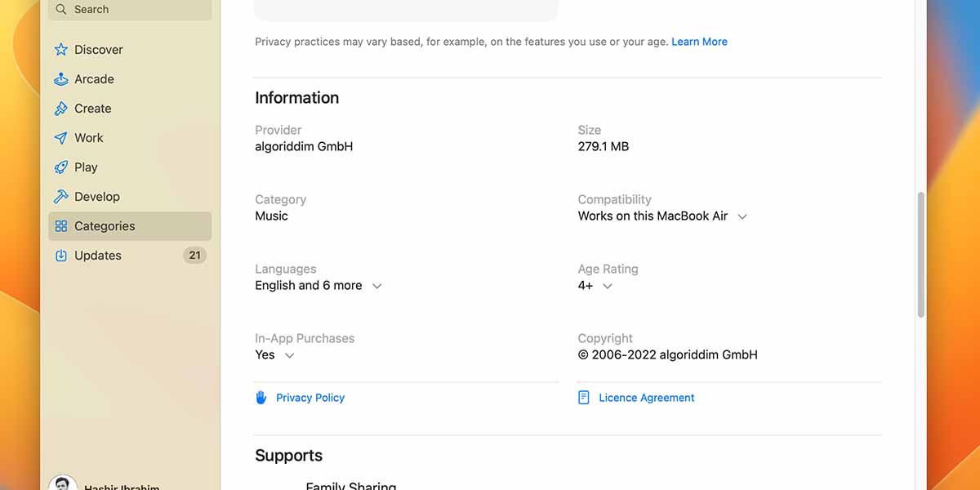Open the account profile picture
The width and height of the screenshot is (980, 490).
pyautogui.click(x=63, y=483)
